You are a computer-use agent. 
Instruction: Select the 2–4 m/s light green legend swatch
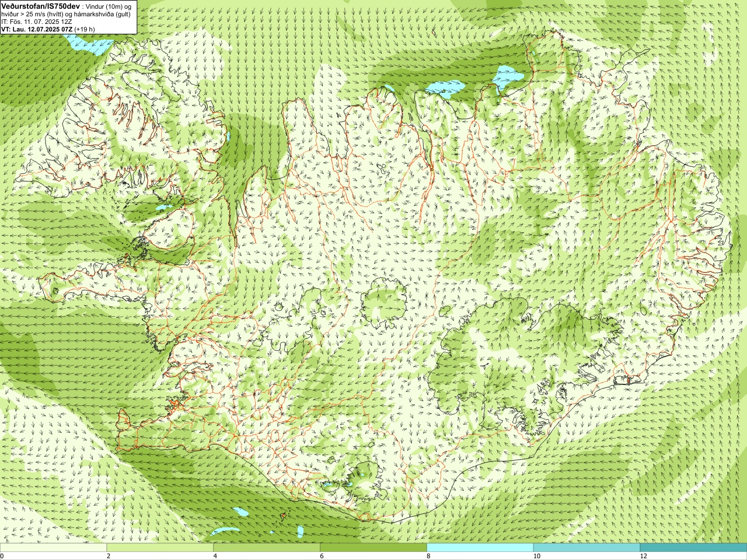pyautogui.click(x=160, y=548)
